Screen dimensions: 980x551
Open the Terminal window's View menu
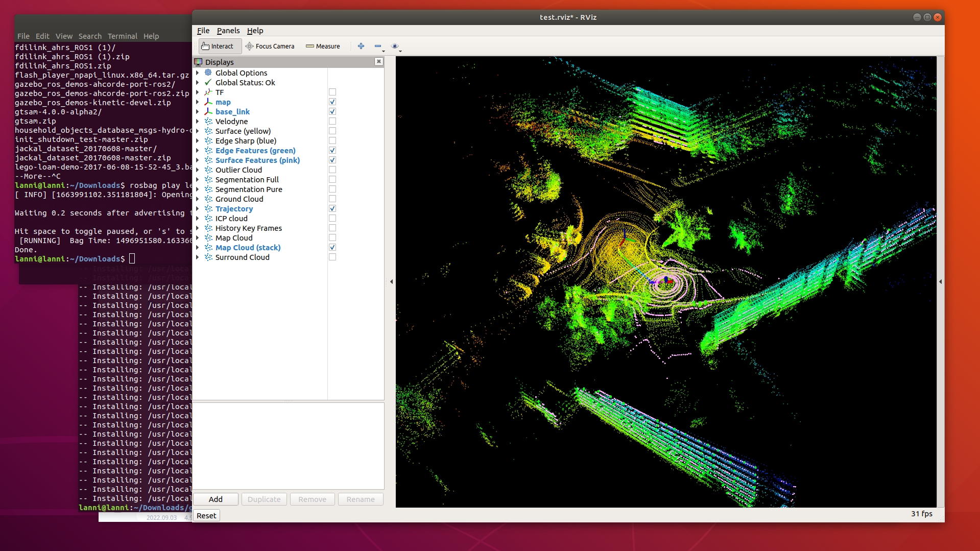(64, 36)
